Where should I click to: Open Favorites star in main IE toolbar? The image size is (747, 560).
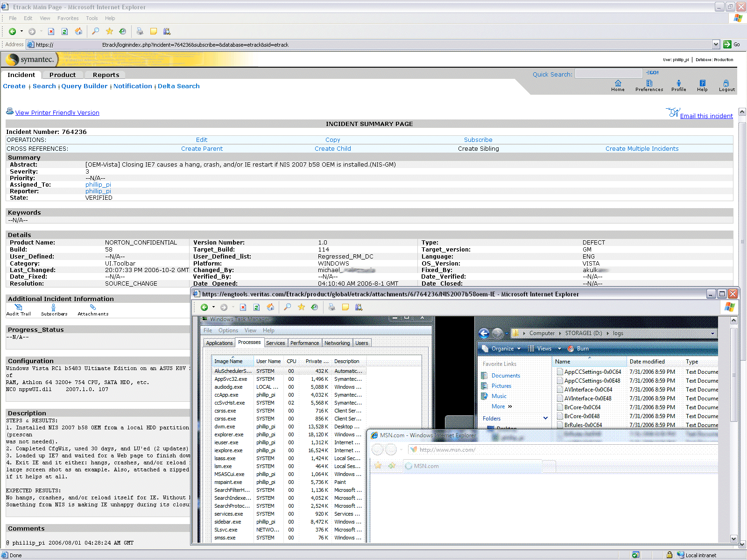pyautogui.click(x=109, y=31)
